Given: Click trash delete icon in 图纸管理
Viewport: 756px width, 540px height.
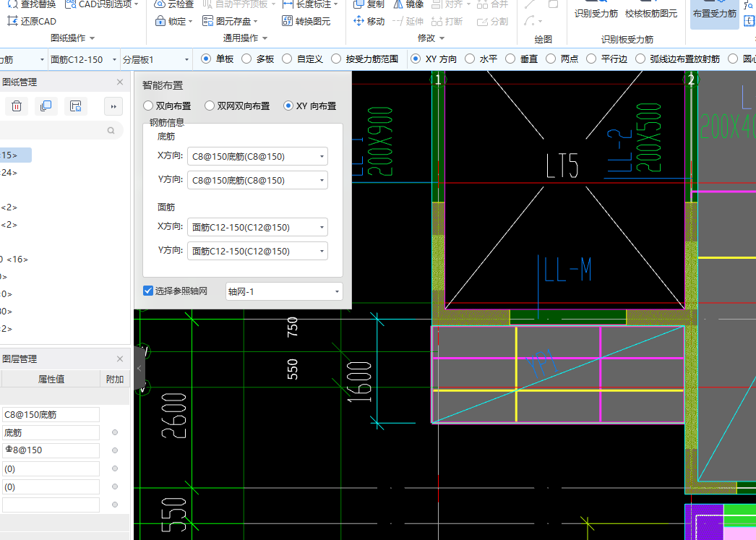Looking at the screenshot, I should click(17, 106).
